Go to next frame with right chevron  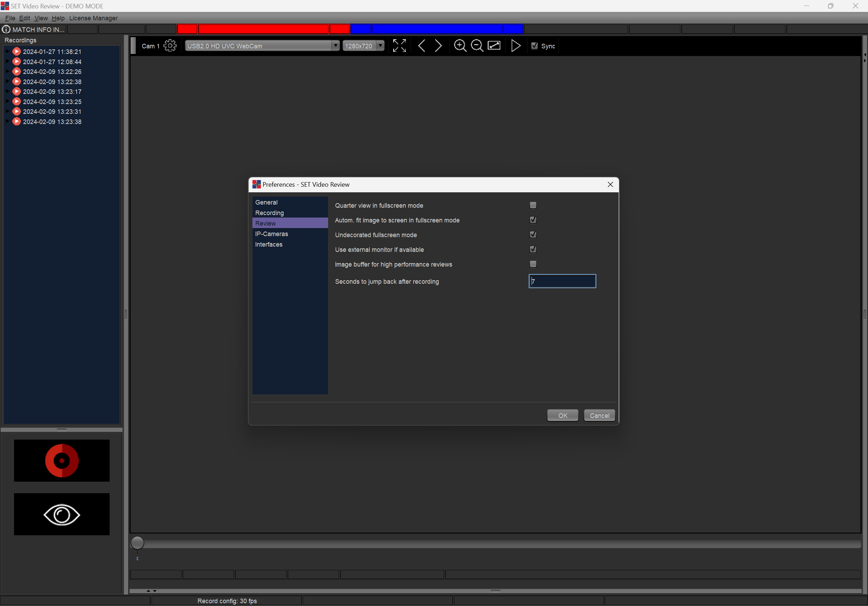point(438,46)
